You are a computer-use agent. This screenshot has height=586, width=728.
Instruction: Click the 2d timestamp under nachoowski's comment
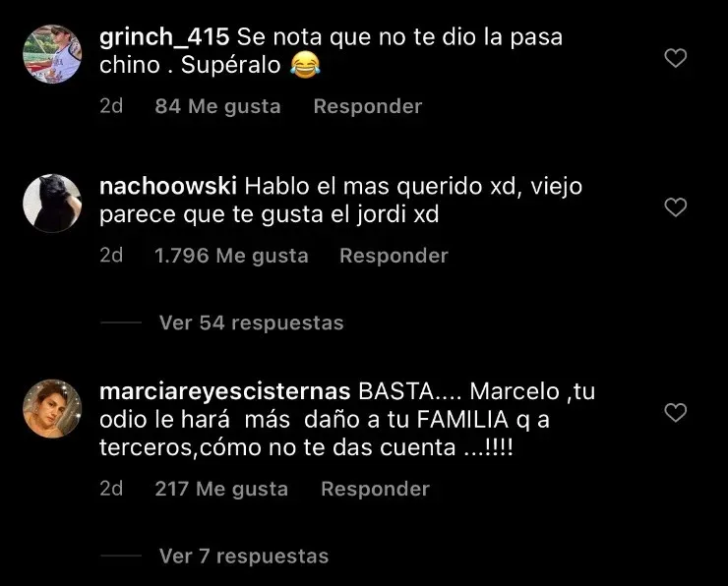111,256
